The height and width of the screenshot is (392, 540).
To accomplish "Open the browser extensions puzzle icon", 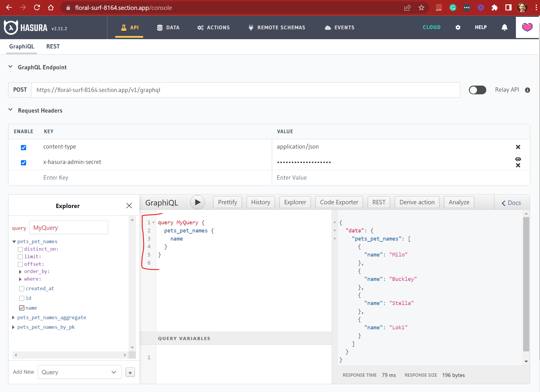I will click(x=495, y=8).
